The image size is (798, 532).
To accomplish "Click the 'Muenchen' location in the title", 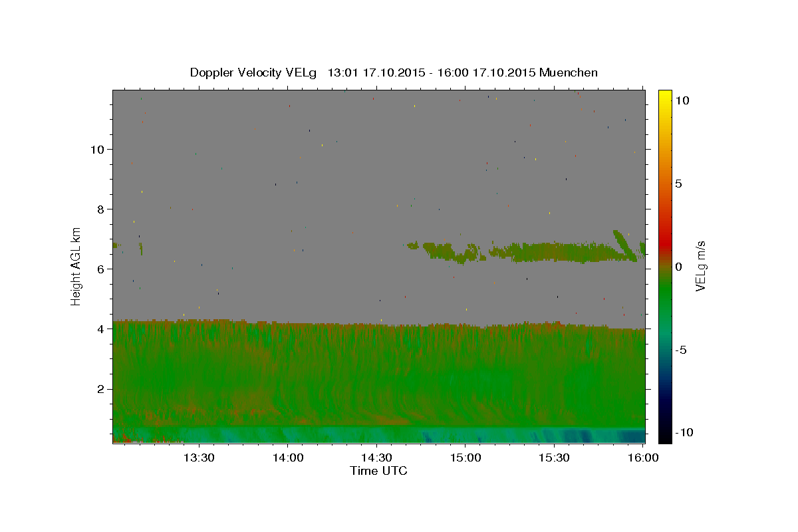I will tap(569, 72).
